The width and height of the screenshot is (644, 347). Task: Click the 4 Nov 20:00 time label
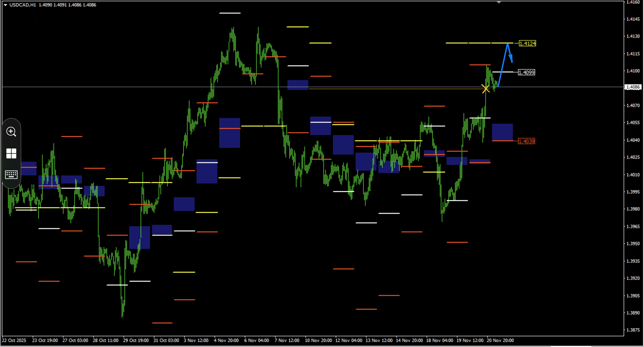click(226, 340)
